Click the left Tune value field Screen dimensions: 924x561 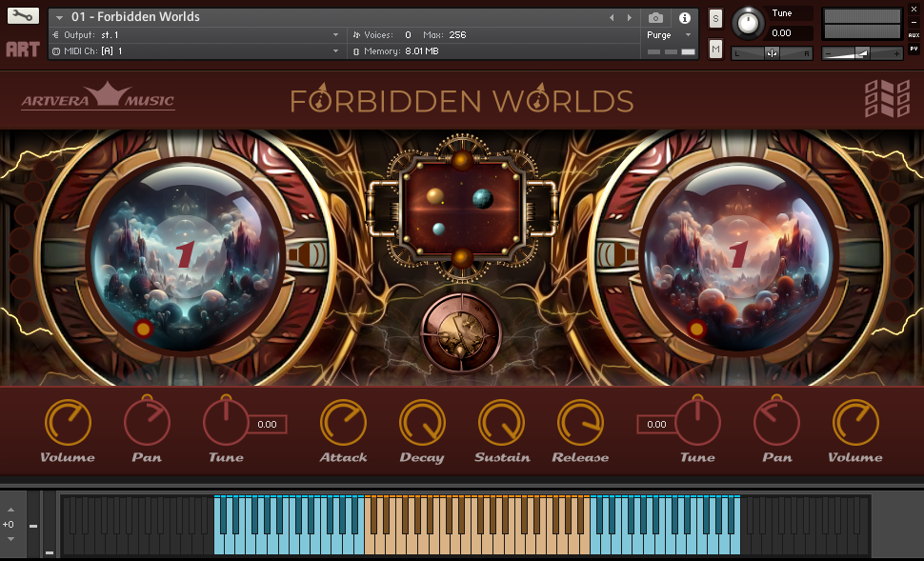tap(267, 425)
